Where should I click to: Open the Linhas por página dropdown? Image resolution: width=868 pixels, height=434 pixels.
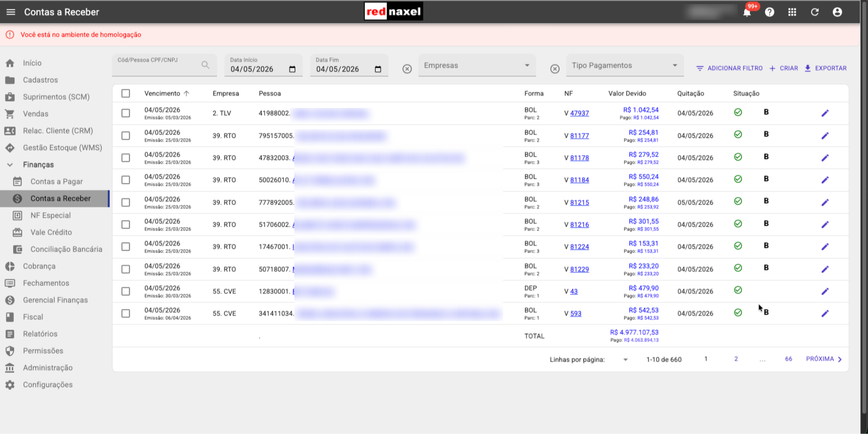[625, 359]
